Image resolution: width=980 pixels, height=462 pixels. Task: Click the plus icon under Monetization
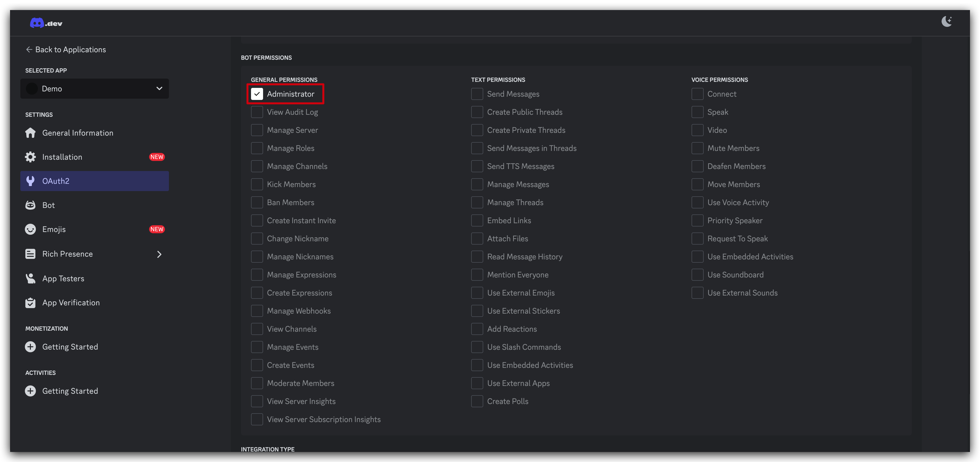tap(30, 347)
